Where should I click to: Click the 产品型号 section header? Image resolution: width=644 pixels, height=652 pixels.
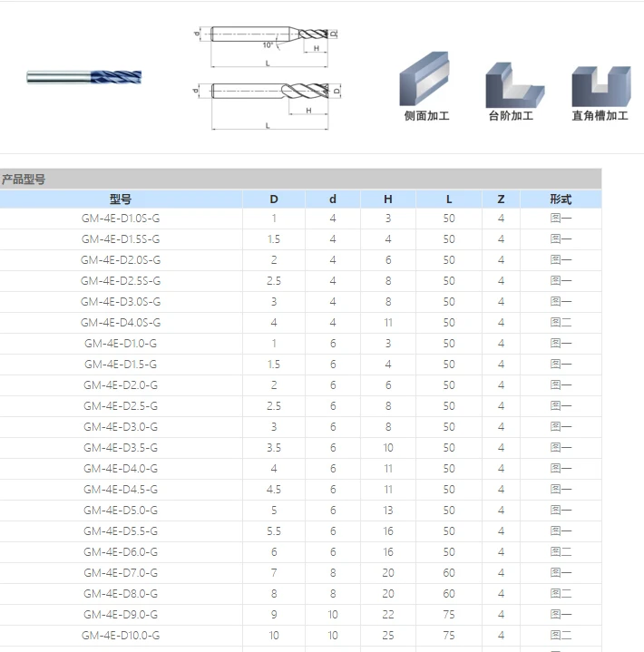pos(24,179)
